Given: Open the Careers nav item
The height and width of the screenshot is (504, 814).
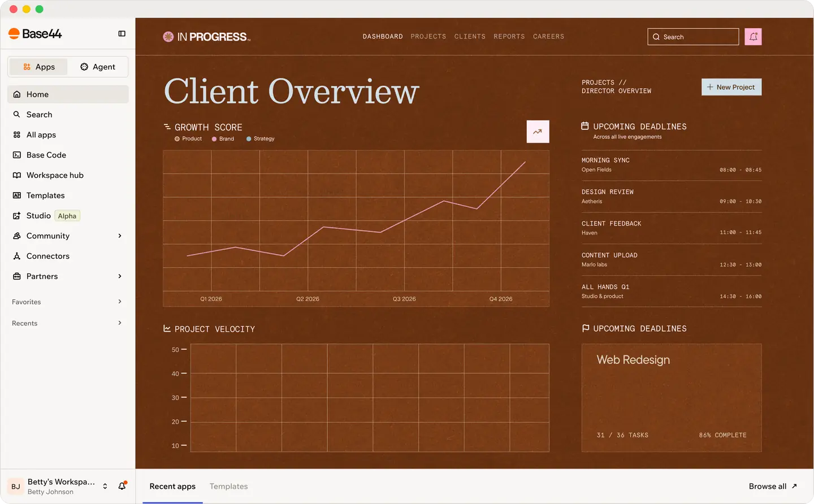Looking at the screenshot, I should [x=548, y=37].
